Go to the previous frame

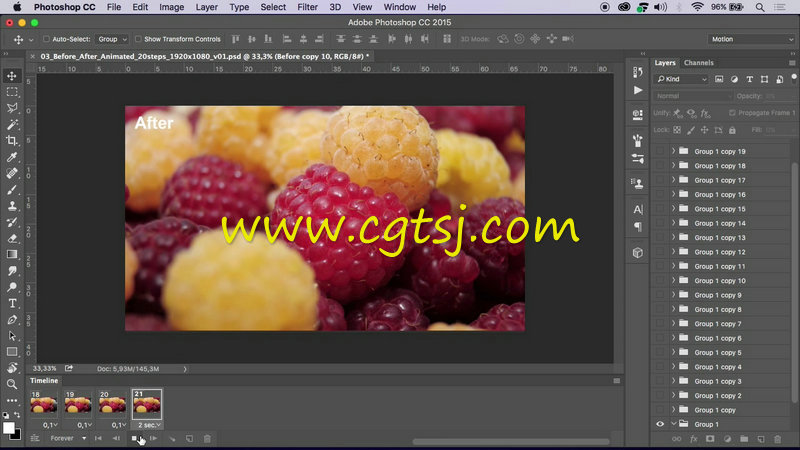coord(116,438)
